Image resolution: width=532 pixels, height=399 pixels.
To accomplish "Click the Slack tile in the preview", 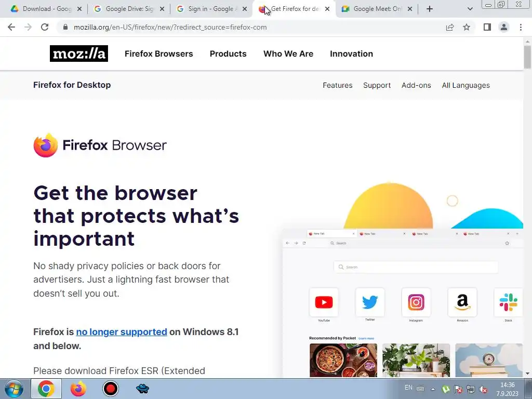I will pos(508,302).
